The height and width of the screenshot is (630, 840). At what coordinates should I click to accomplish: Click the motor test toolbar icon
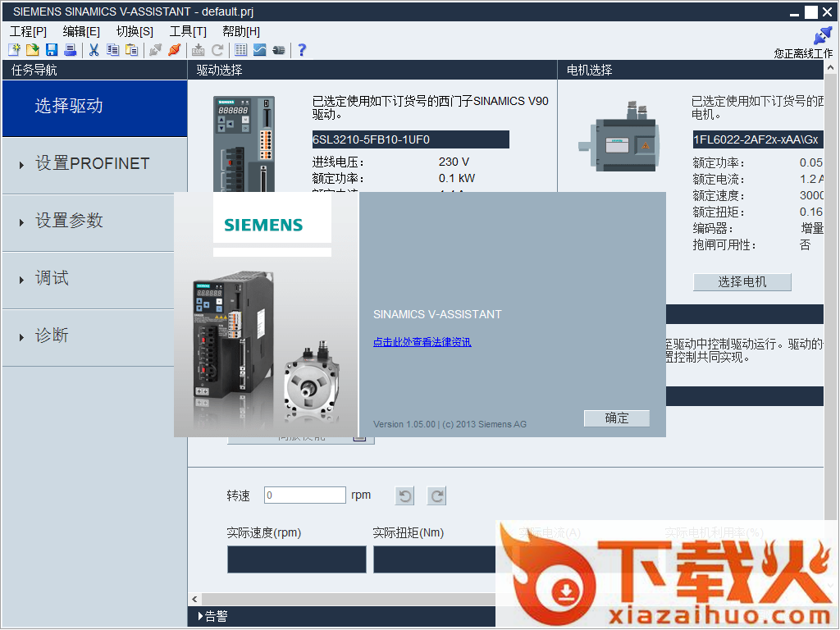(x=279, y=50)
